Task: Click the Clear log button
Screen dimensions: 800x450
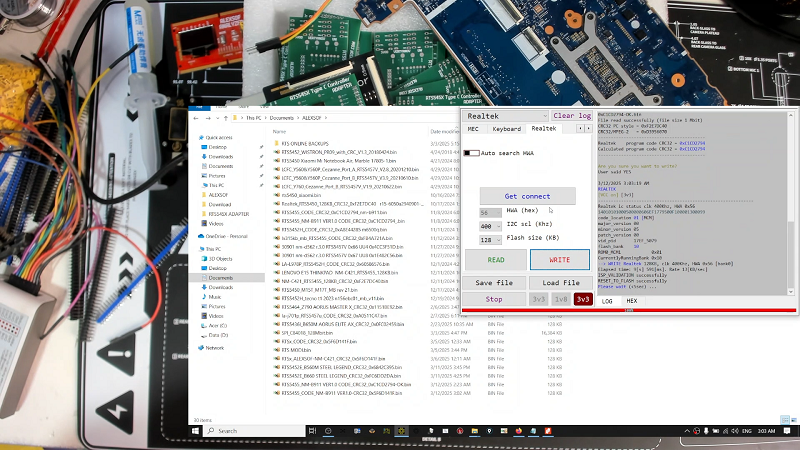Action: pyautogui.click(x=571, y=116)
